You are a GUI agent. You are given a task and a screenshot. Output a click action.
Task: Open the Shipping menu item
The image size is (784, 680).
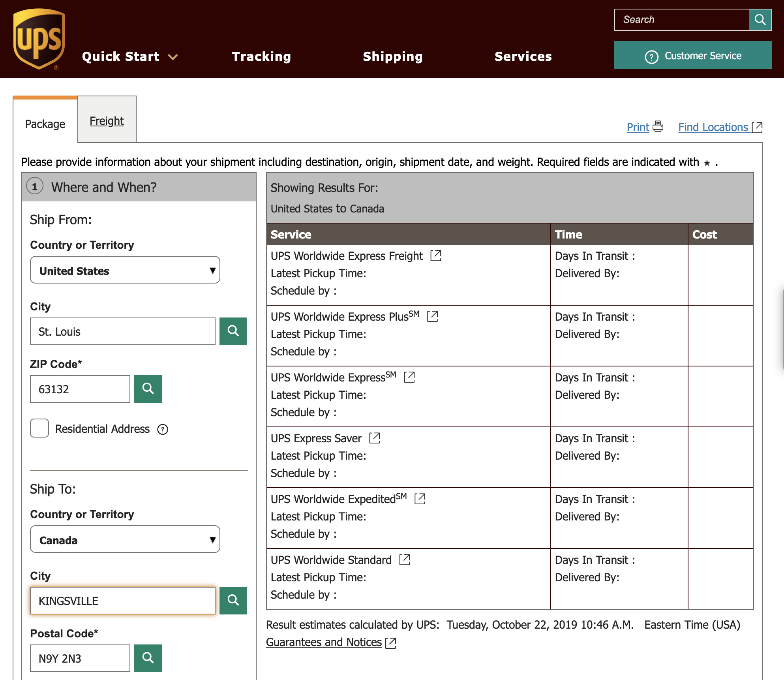pos(392,56)
